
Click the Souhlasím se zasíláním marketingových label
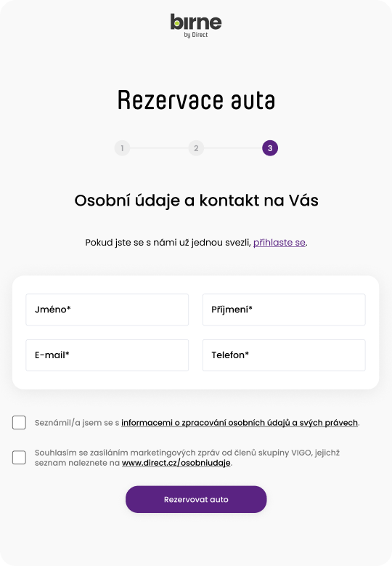(x=187, y=458)
